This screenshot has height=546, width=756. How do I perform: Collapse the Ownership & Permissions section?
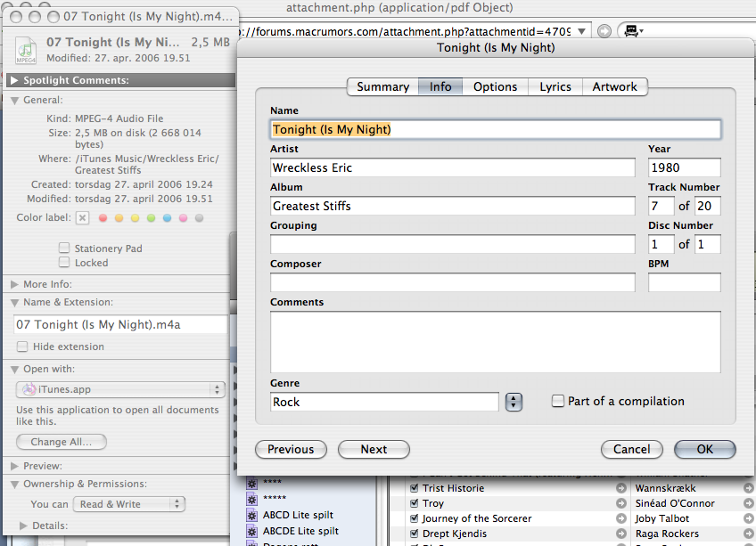pos(14,485)
